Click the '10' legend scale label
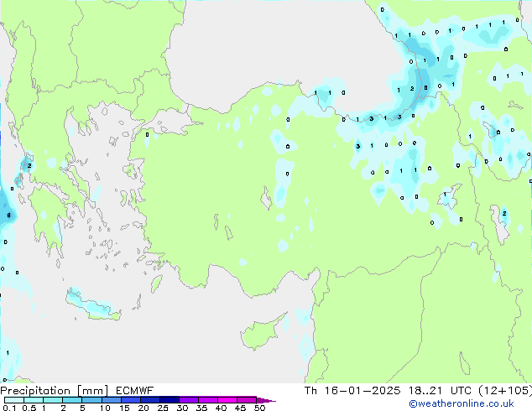This screenshot has height=411, width=532. click(x=105, y=408)
